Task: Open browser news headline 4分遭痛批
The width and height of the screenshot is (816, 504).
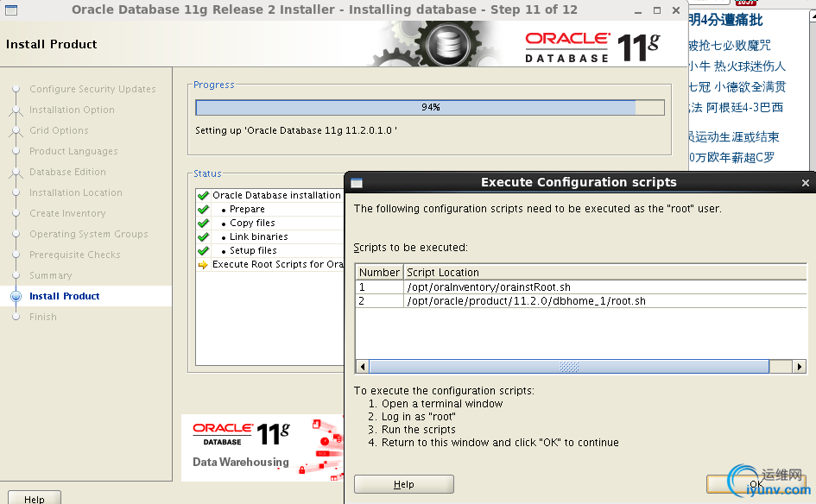Action: click(725, 21)
